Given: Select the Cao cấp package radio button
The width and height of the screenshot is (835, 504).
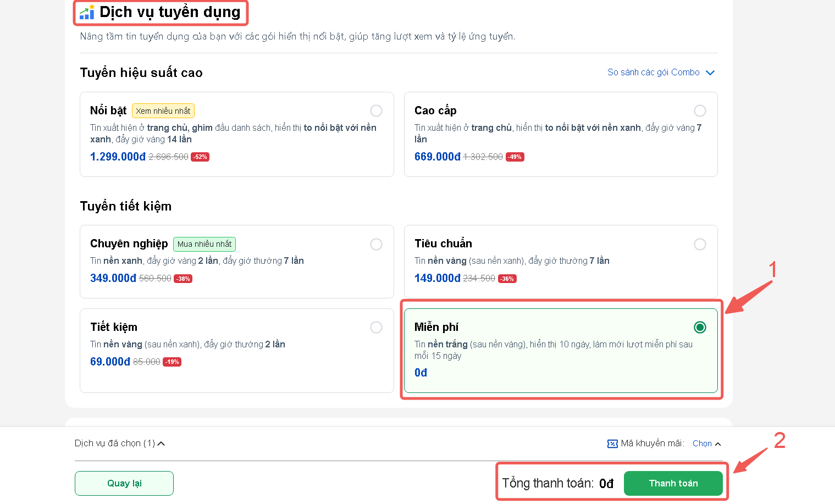Looking at the screenshot, I should coord(700,111).
